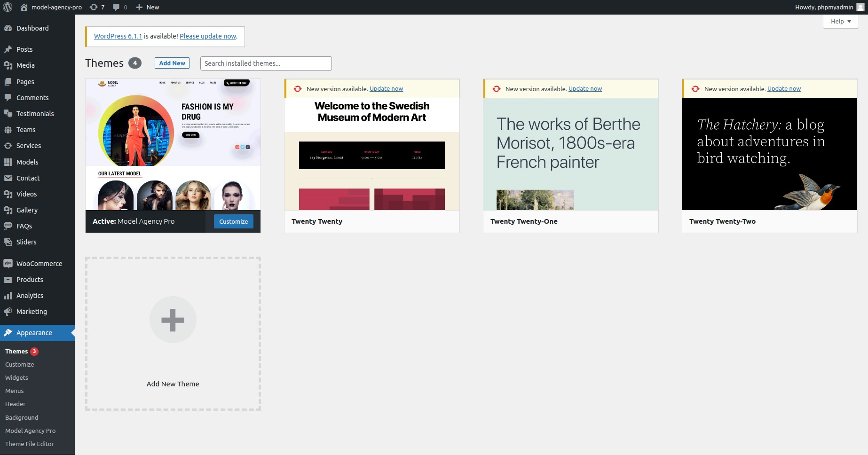Click the Marketing megaphone icon
Viewport: 868px width, 455px height.
(8, 312)
